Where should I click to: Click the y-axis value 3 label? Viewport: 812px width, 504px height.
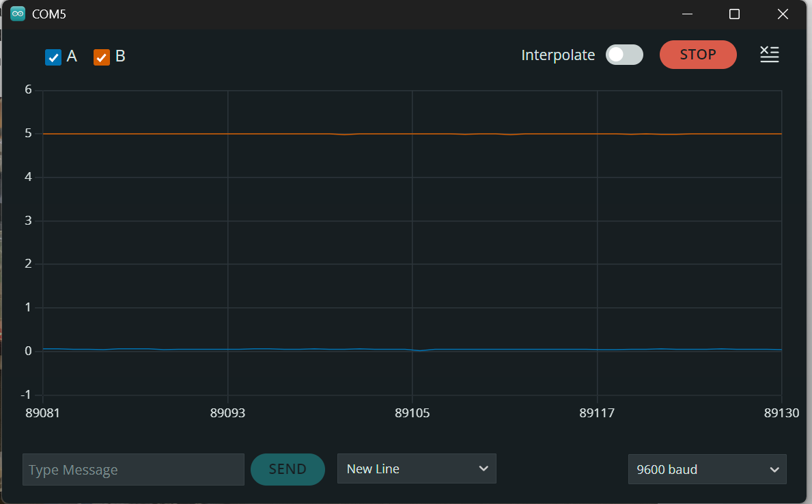click(28, 221)
